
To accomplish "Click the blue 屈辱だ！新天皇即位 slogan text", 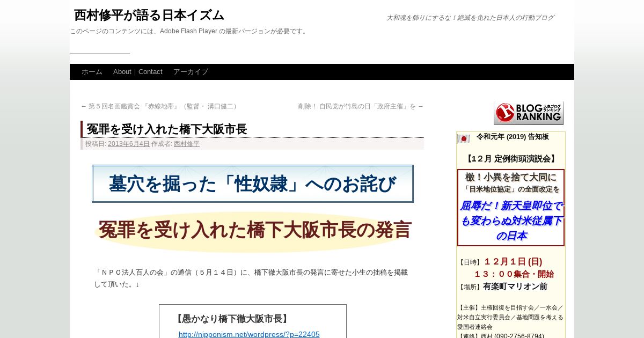I will click(511, 221).
